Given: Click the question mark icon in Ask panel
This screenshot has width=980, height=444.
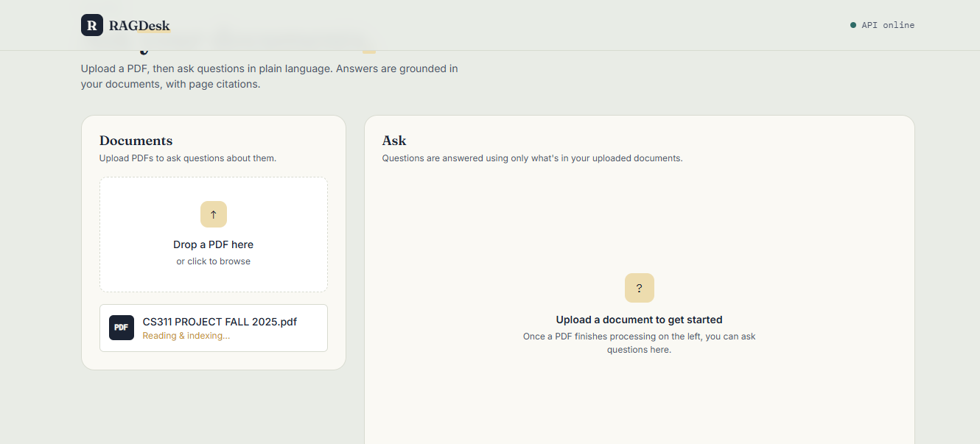Looking at the screenshot, I should click(639, 288).
